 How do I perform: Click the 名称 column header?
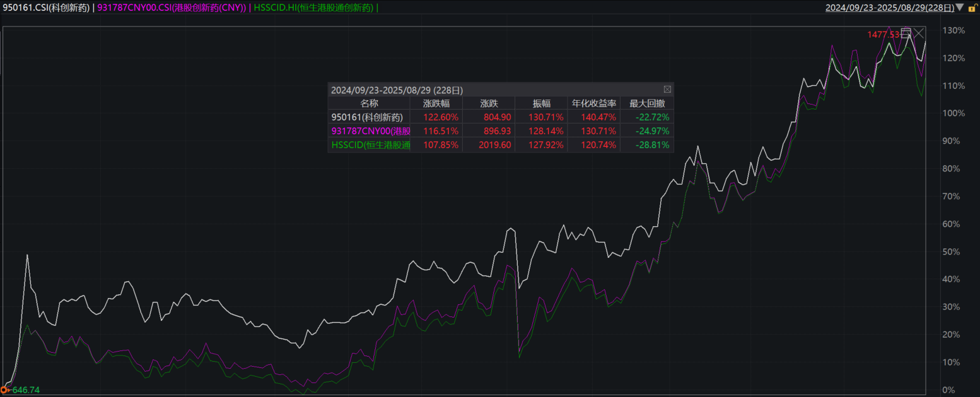[369, 103]
